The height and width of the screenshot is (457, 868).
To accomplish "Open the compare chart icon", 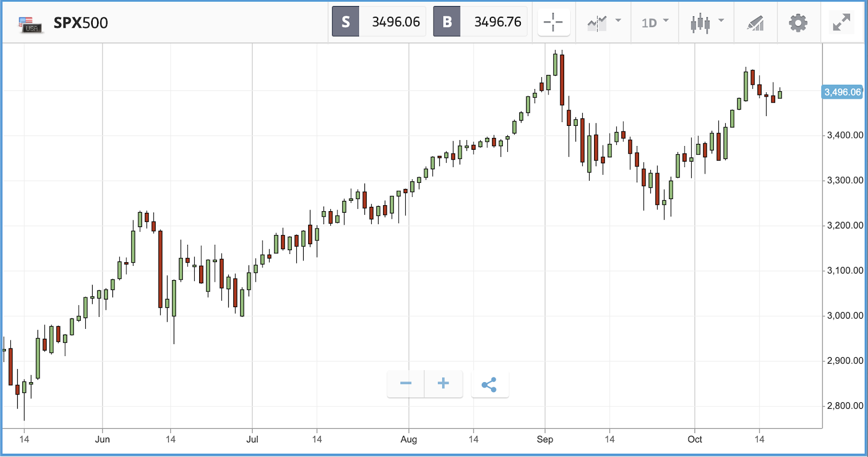I will pyautogui.click(x=597, y=23).
